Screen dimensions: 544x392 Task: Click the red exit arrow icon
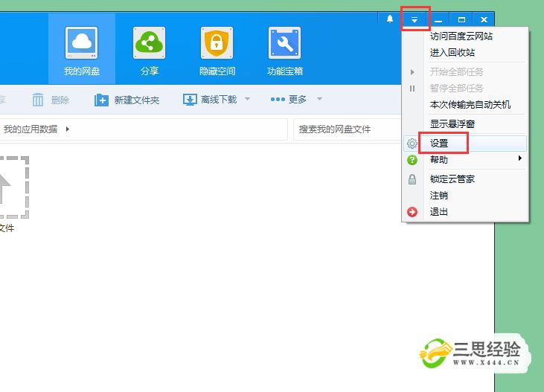point(412,211)
